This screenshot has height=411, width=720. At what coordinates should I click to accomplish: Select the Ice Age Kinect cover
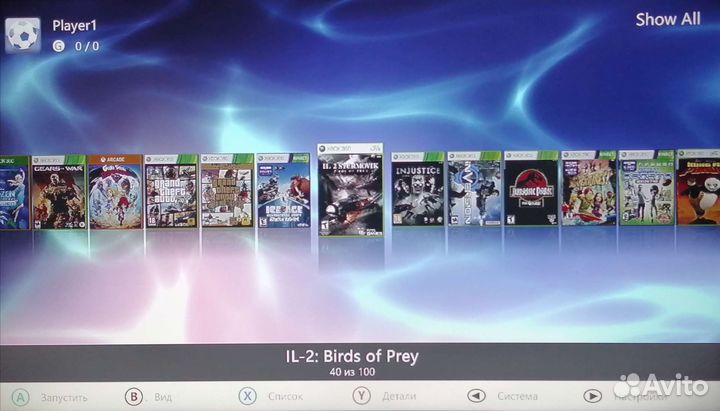point(283,191)
